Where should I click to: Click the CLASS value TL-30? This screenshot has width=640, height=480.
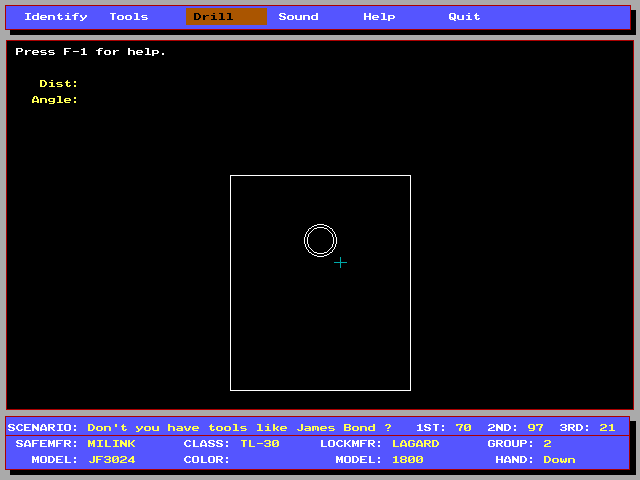pos(260,444)
